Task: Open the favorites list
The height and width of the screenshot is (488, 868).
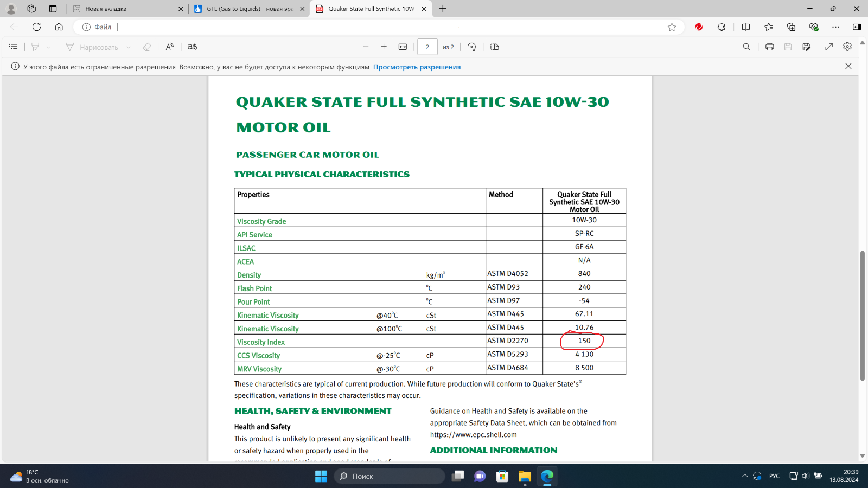Action: click(x=769, y=27)
